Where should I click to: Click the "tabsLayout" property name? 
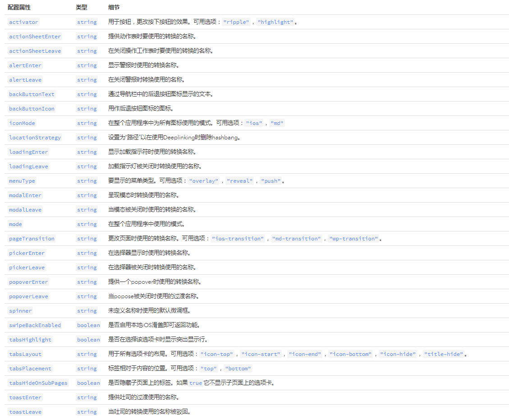coord(25,354)
